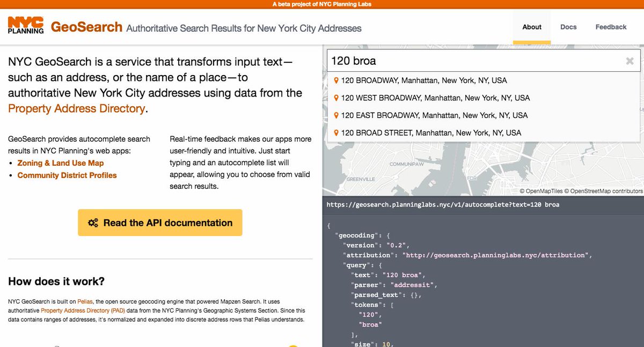Image resolution: width=644 pixels, height=347 pixels.
Task: Open the Property Address Directory link
Action: [x=76, y=108]
